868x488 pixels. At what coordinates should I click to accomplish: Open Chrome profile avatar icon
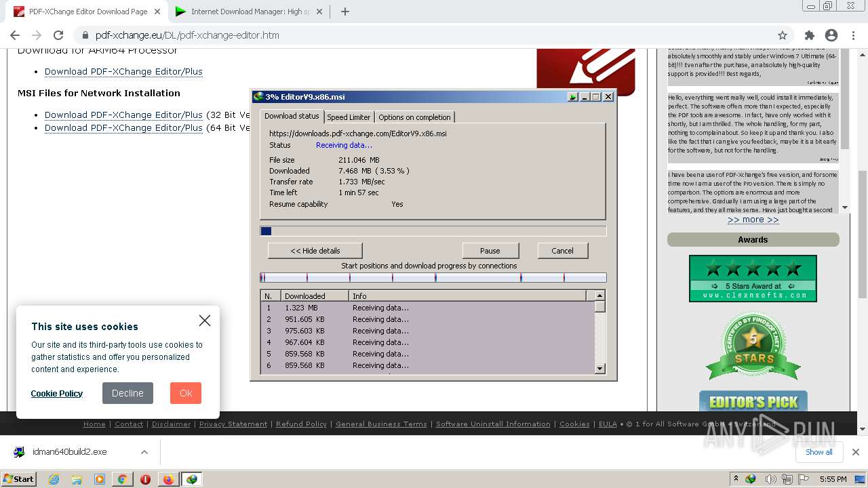pyautogui.click(x=831, y=35)
